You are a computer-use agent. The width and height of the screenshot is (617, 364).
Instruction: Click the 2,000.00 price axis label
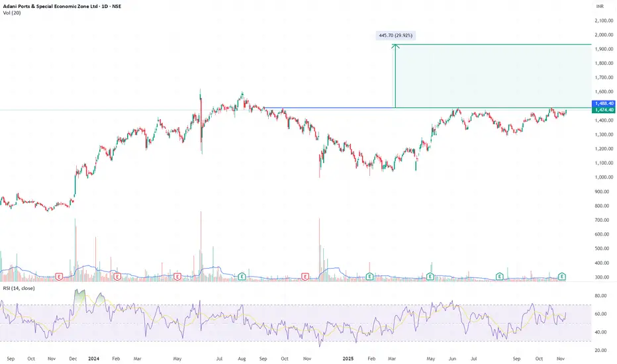point(604,34)
